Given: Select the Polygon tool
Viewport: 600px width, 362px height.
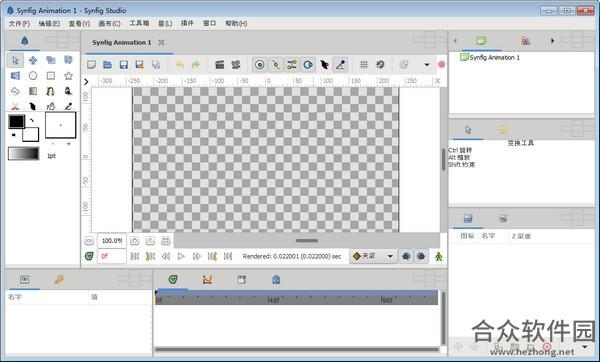Looking at the screenshot, I should click(x=15, y=91).
